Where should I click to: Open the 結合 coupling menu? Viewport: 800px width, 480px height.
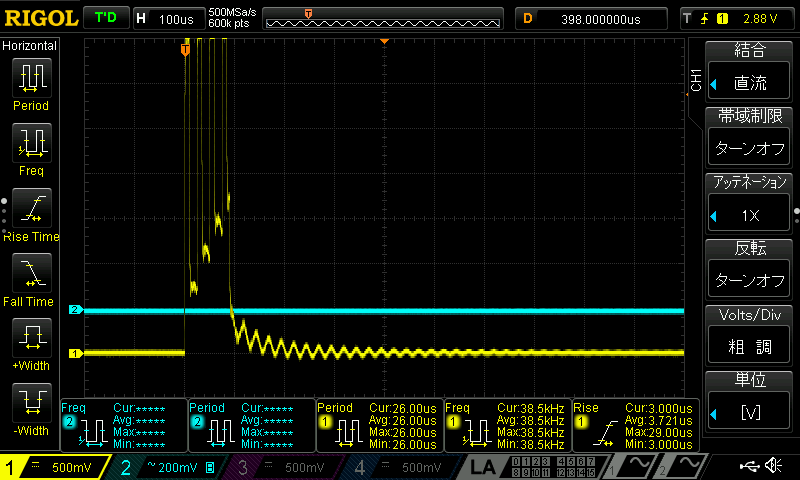pyautogui.click(x=750, y=71)
